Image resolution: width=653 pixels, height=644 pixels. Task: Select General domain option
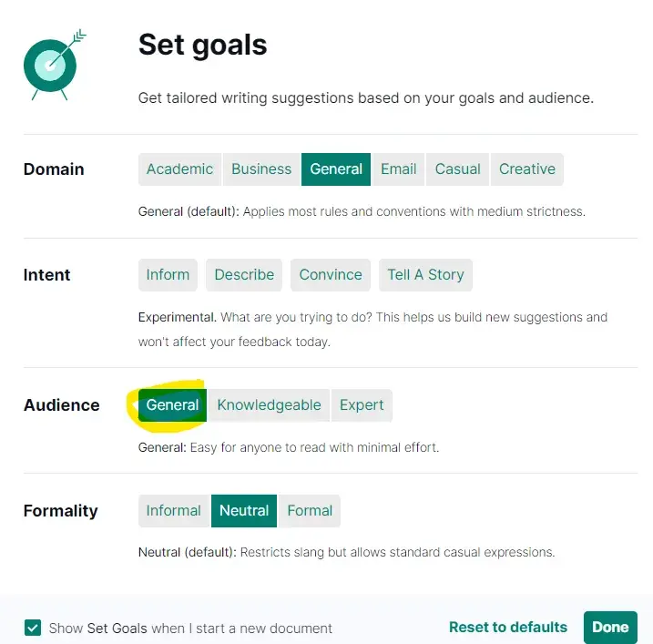point(336,169)
